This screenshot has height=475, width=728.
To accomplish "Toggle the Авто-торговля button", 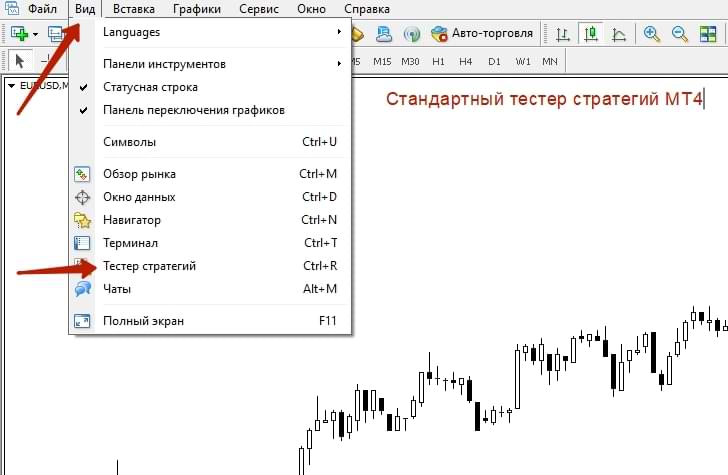I will pyautogui.click(x=482, y=33).
